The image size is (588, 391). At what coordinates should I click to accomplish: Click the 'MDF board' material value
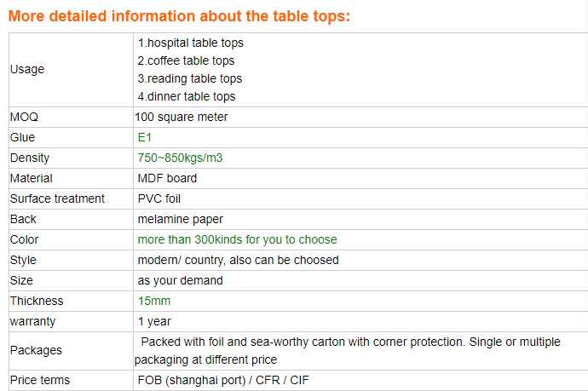pos(167,178)
